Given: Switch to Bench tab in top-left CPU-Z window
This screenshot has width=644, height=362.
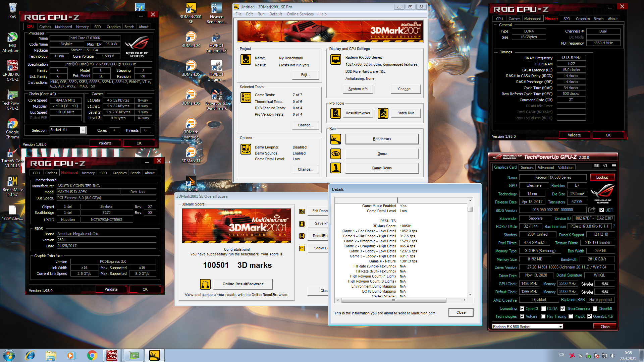Looking at the screenshot, I should tap(129, 27).
